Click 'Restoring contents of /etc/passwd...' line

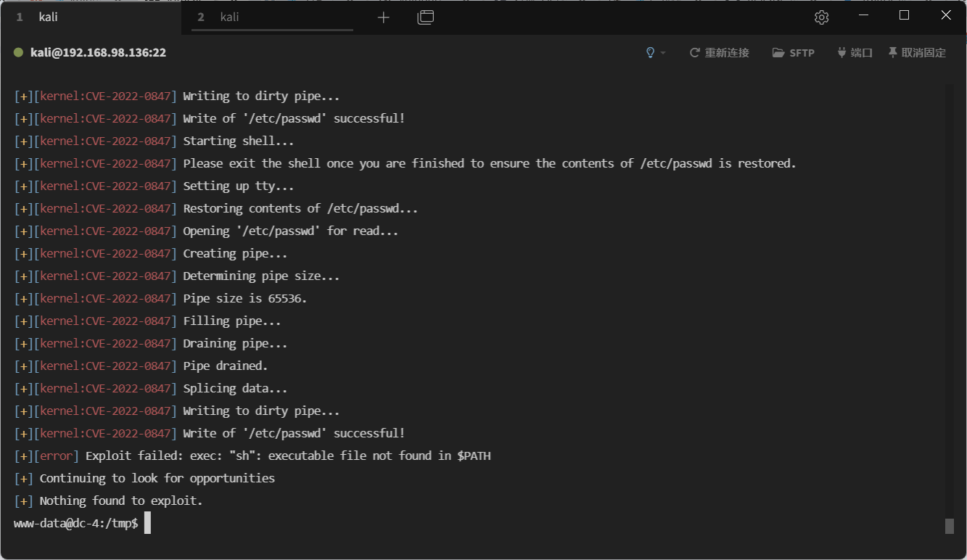[215, 208]
